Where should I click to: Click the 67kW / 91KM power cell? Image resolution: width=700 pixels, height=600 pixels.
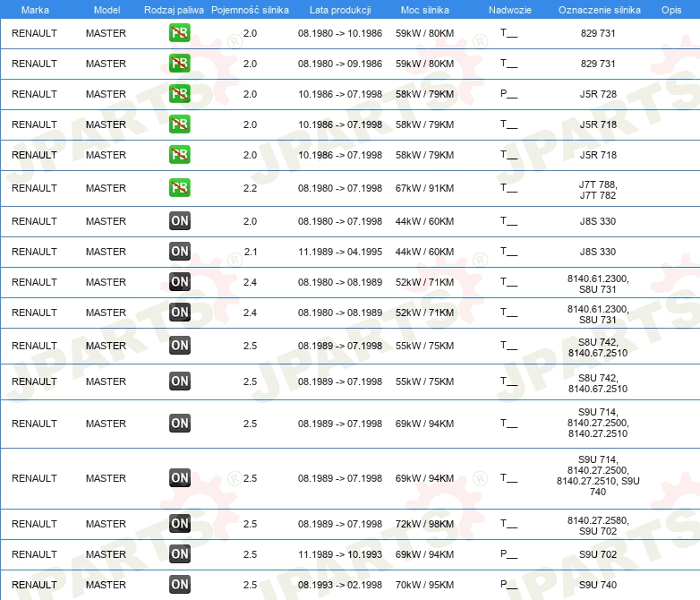click(424, 188)
